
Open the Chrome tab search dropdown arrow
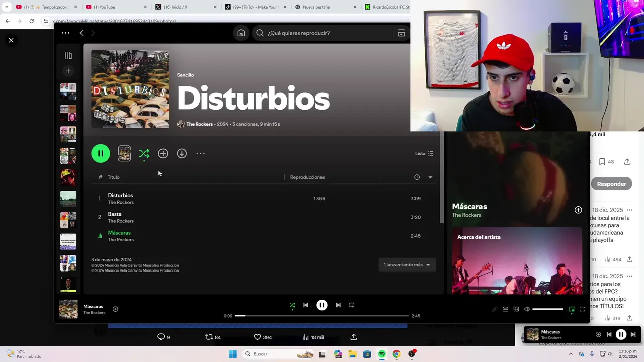pyautogui.click(x=7, y=7)
